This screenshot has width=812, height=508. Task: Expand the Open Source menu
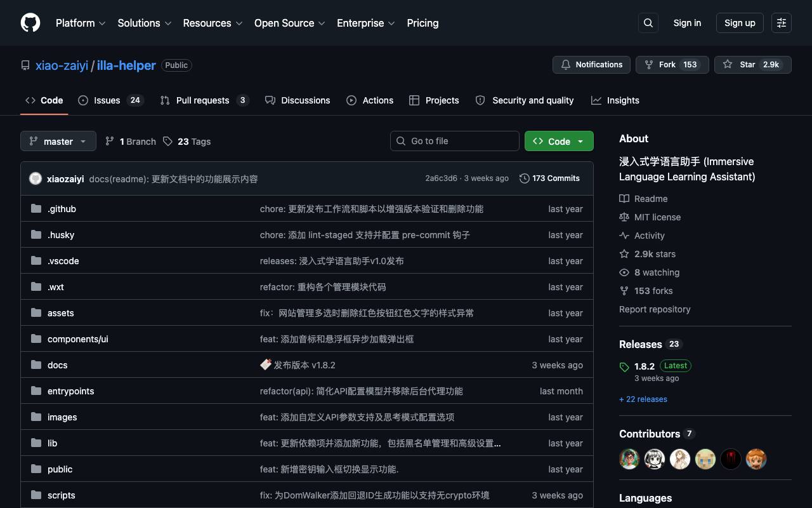click(x=290, y=23)
